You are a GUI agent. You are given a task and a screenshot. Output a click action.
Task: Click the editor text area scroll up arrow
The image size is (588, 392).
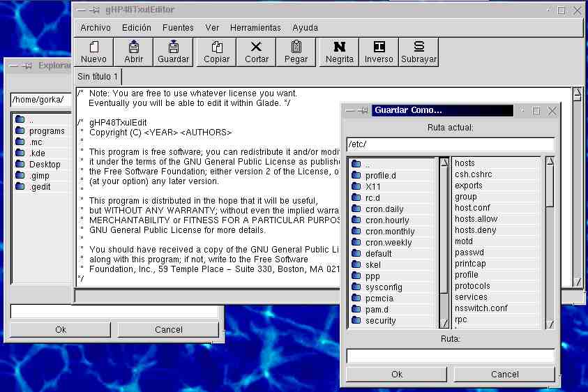[x=578, y=93]
